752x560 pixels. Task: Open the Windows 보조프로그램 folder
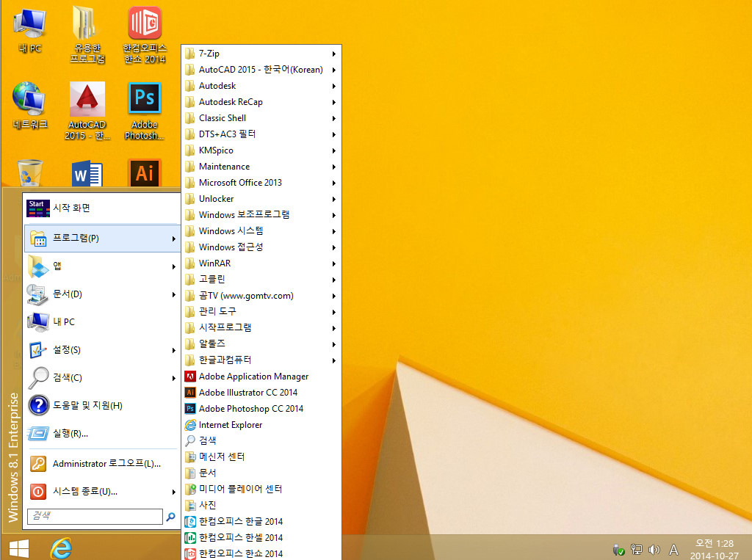tap(261, 215)
